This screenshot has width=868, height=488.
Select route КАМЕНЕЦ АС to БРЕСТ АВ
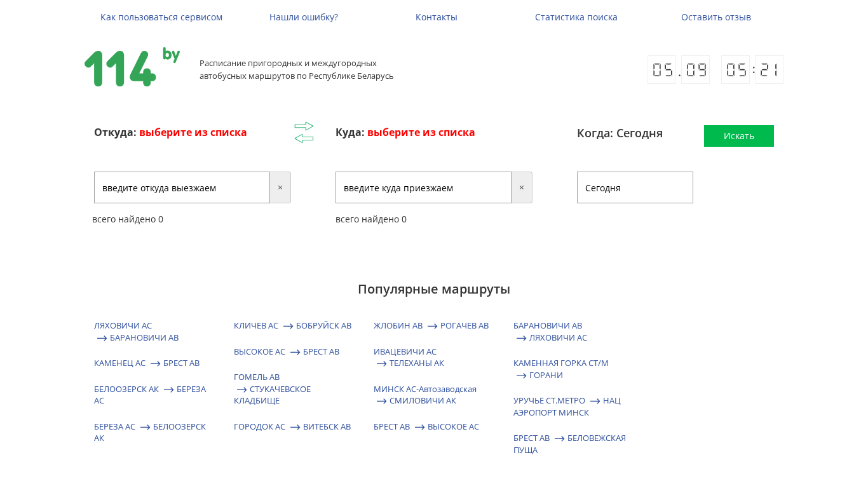click(x=147, y=363)
